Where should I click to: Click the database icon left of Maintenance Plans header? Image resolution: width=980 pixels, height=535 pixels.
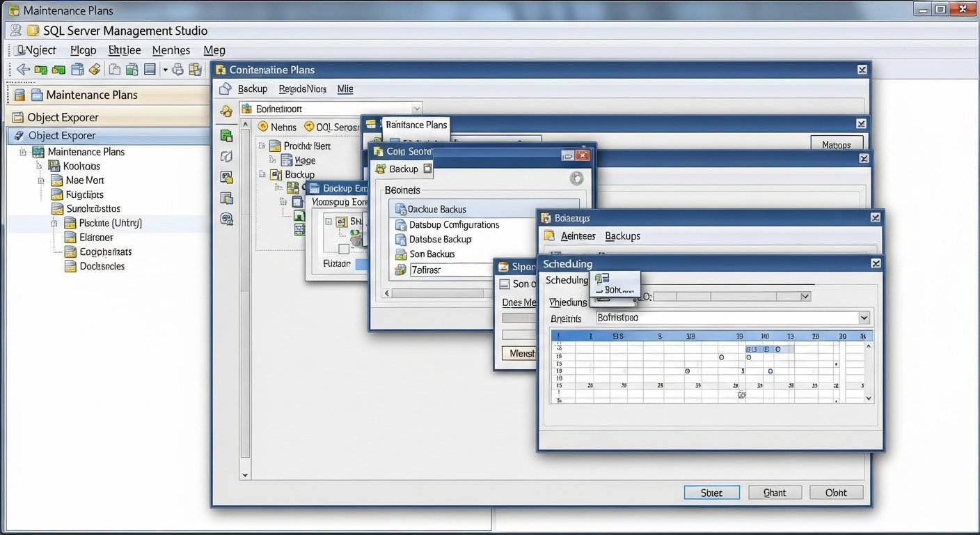coord(19,95)
